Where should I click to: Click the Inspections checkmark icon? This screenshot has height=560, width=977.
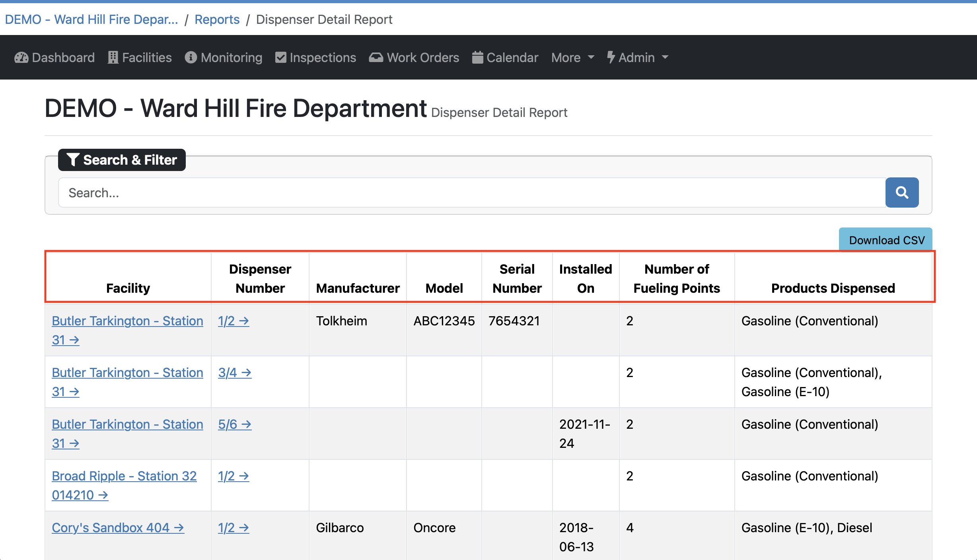[x=281, y=58]
